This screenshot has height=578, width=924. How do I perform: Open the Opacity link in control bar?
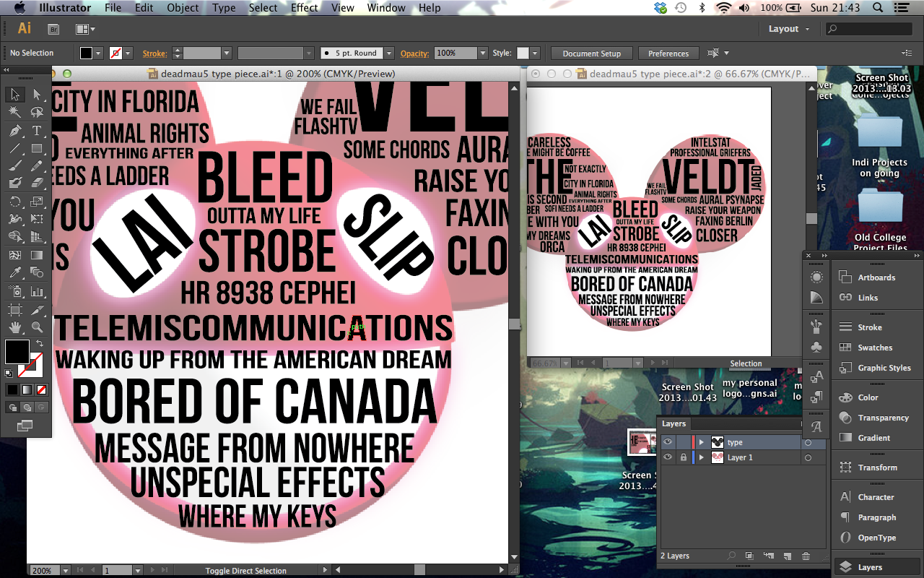click(414, 53)
